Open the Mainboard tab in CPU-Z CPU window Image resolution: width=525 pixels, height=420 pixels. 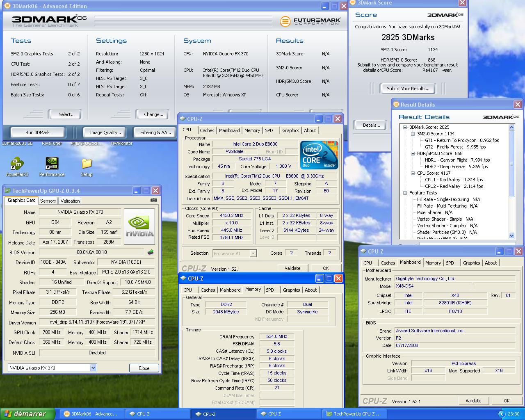229,130
